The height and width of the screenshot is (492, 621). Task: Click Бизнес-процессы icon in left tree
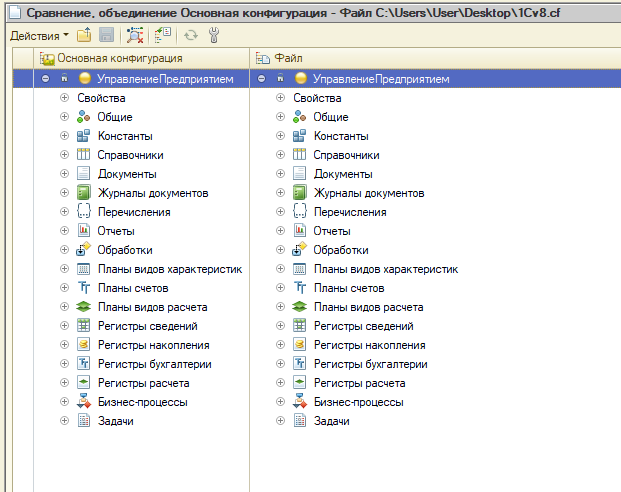click(x=84, y=401)
